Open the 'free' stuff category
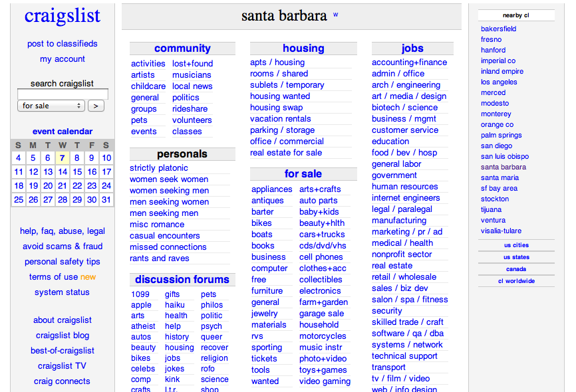 click(x=259, y=279)
